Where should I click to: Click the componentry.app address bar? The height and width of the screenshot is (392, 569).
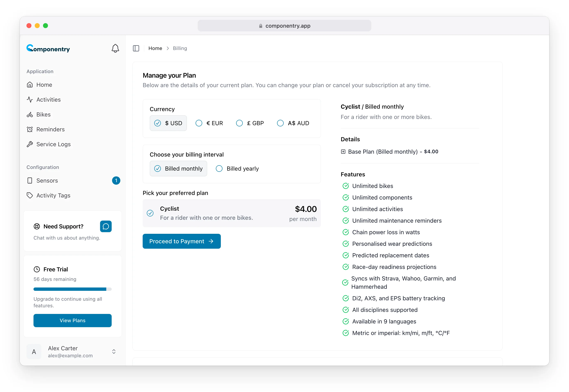coord(284,26)
